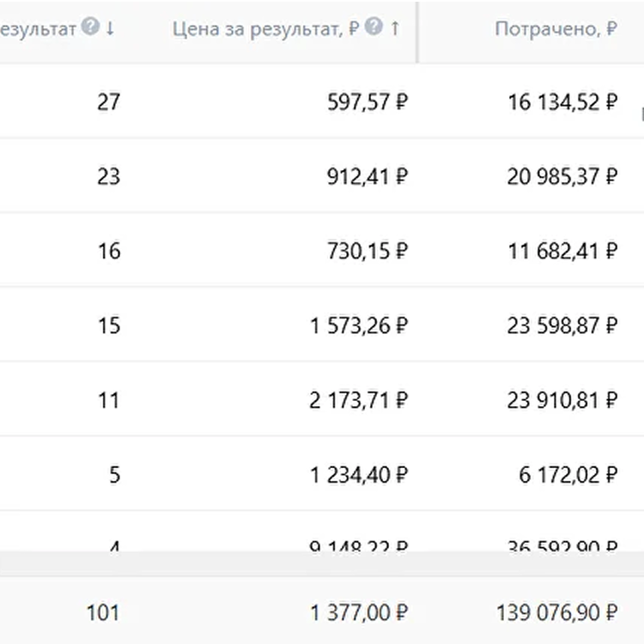Click total average price 1 377,00 ₽

point(359,613)
